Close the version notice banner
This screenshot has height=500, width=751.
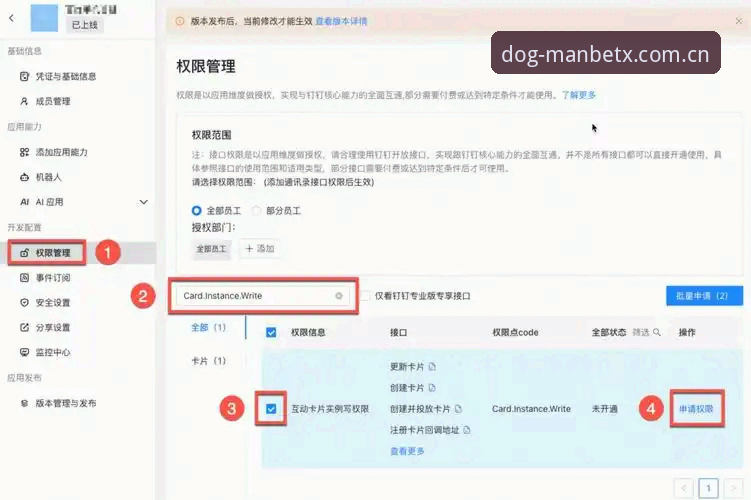[x=739, y=21]
